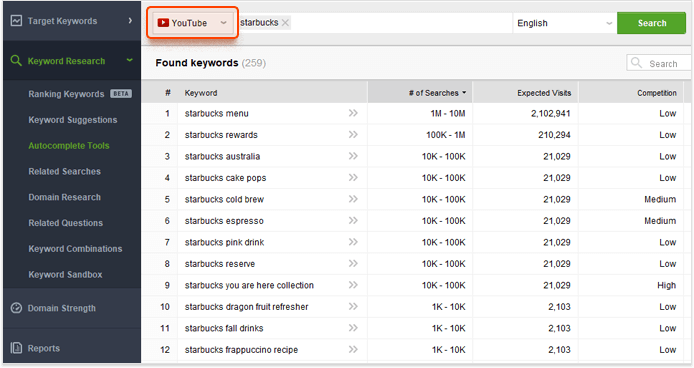This screenshot has width=694, height=368.
Task: Select the starbucks pink drink keyword
Action: pyautogui.click(x=224, y=242)
